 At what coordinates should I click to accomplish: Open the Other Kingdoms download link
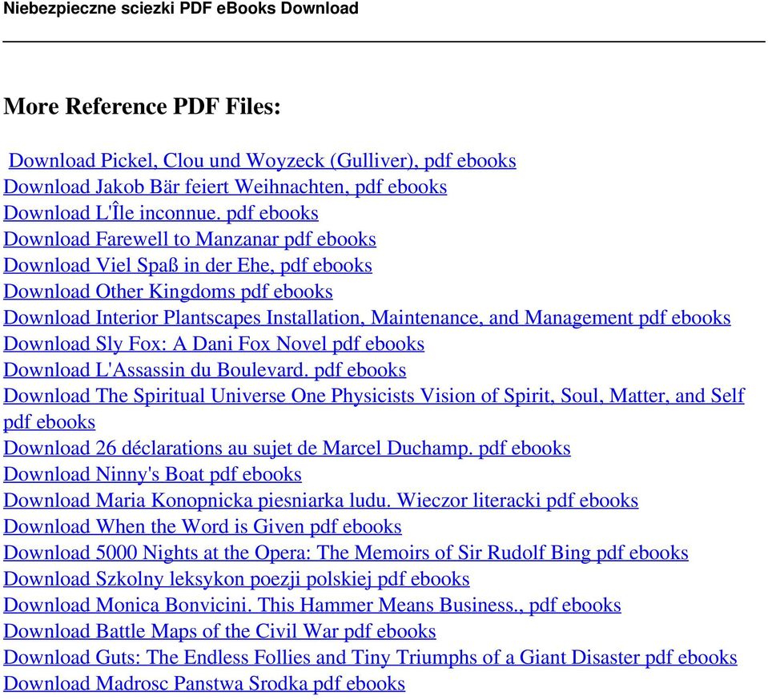click(x=168, y=292)
